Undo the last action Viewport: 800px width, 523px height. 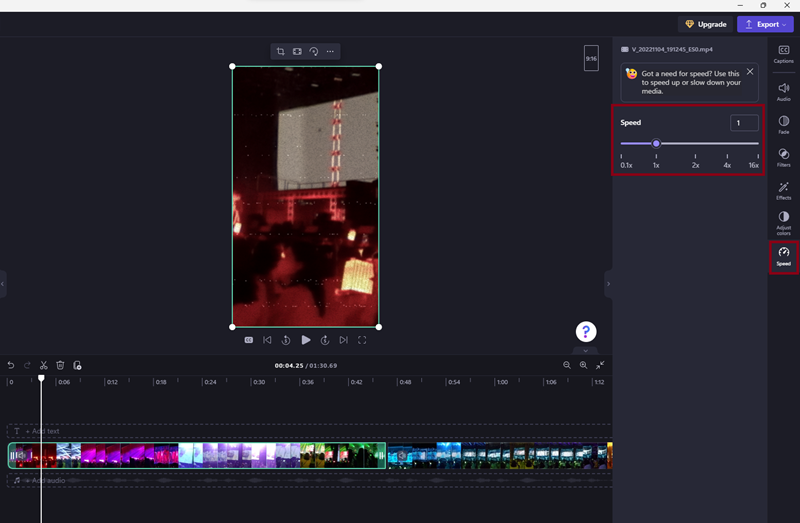[11, 365]
